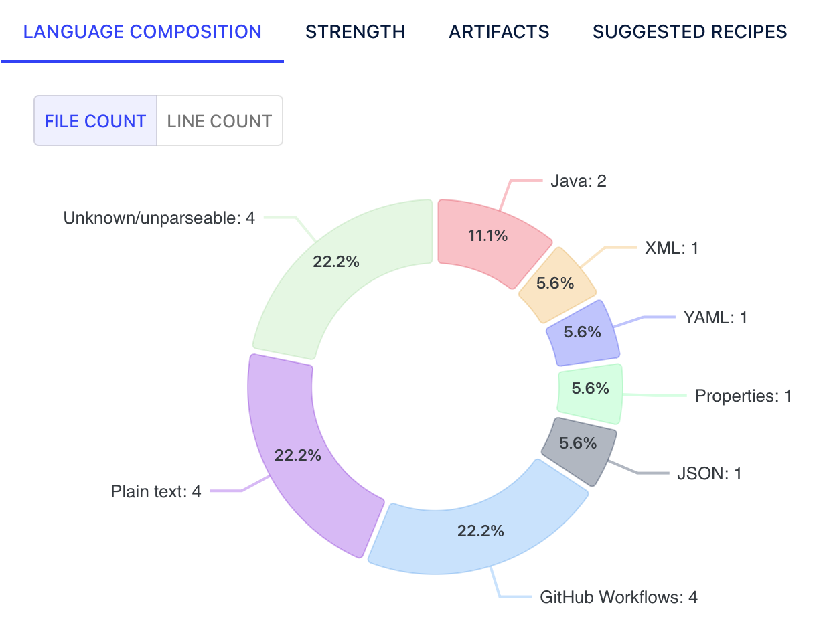Open the Strength tab
825x644 pixels.
[355, 31]
